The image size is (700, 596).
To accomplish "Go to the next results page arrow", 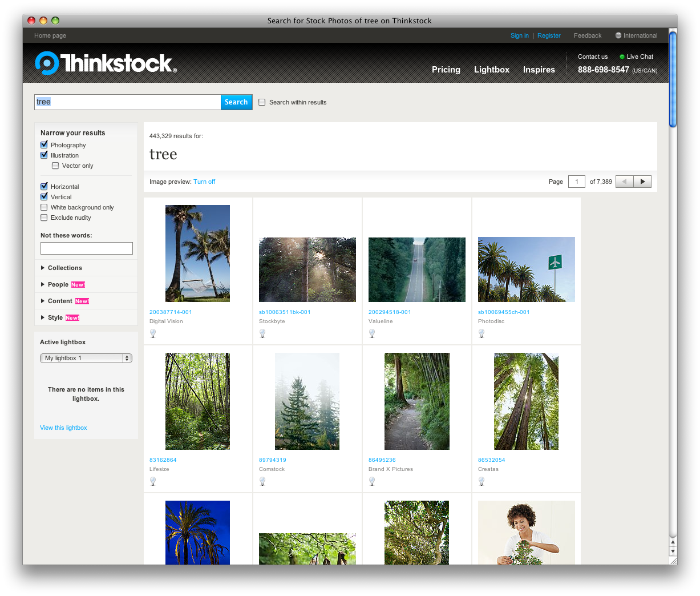I will (642, 182).
